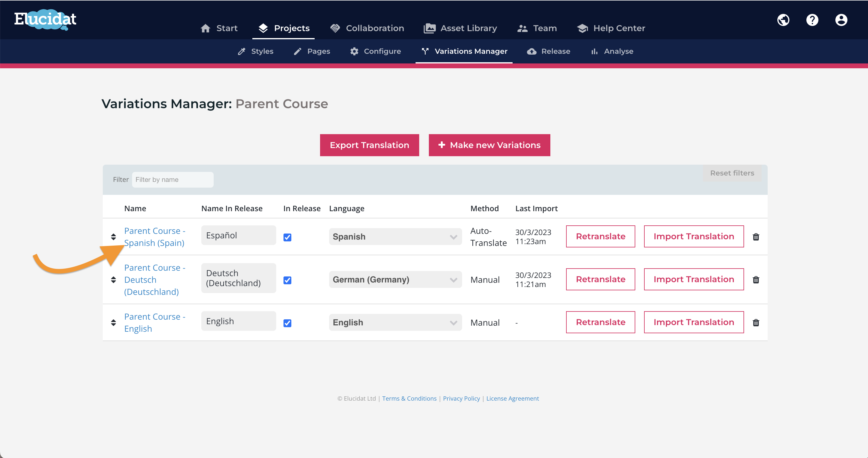Open the Release sub-tab
Image resolution: width=868 pixels, height=458 pixels.
tap(549, 52)
